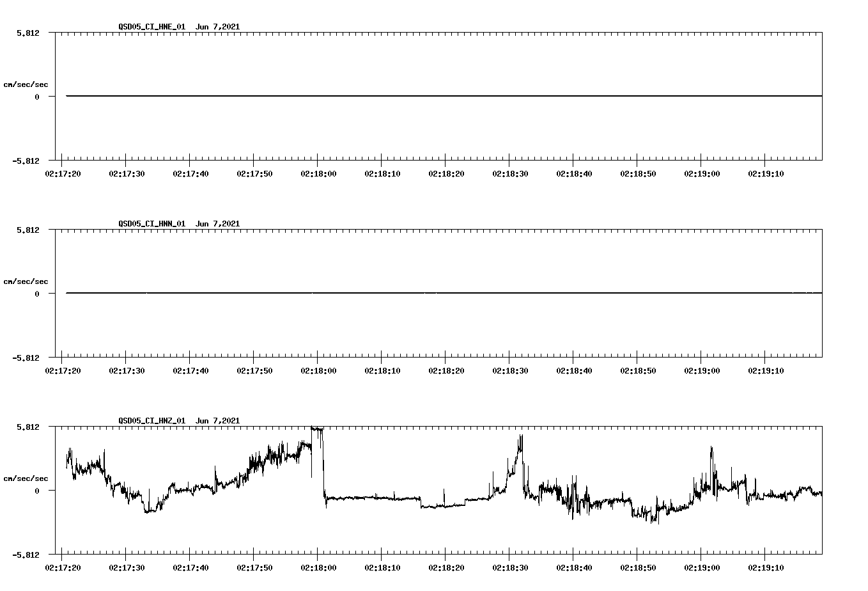The image size is (868, 591).
Task: Click the QSD05_CI_HNZ_01 plot title
Action: tap(179, 421)
